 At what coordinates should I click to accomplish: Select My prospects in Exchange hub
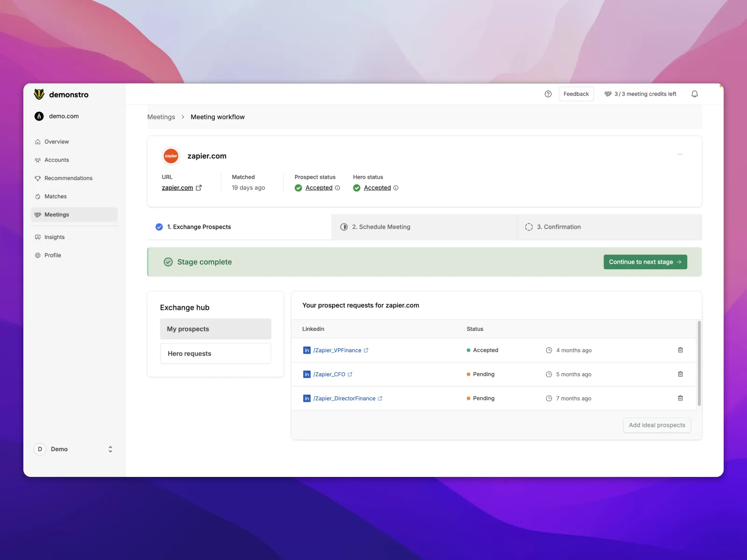(215, 329)
